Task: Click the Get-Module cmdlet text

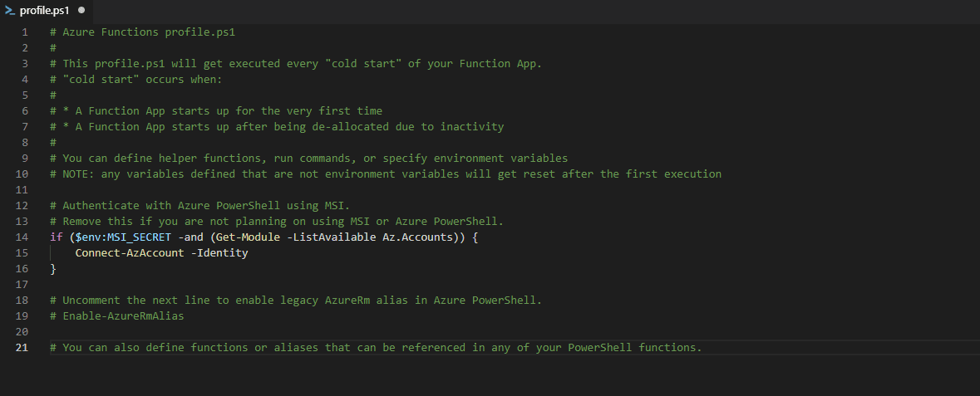Action: (249, 237)
